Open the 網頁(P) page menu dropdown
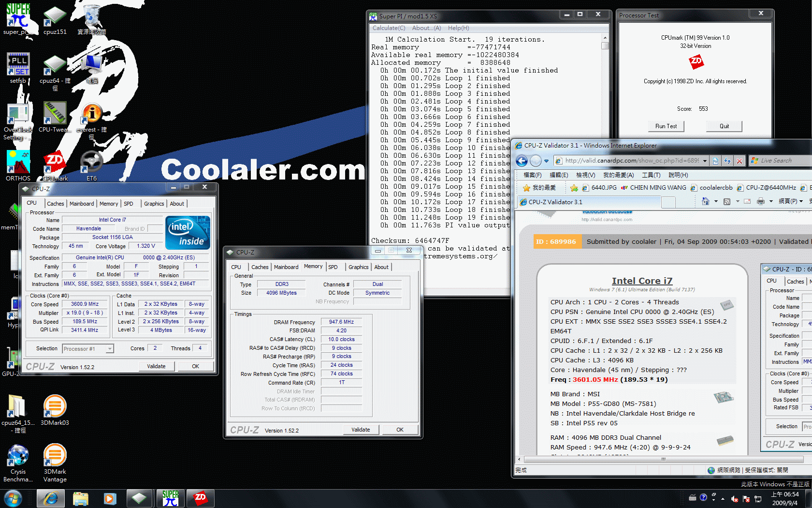Image resolution: width=812 pixels, height=508 pixels. pyautogui.click(x=791, y=201)
